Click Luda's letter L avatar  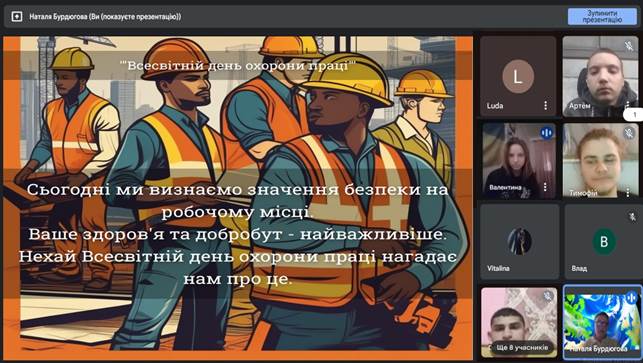pyautogui.click(x=518, y=76)
